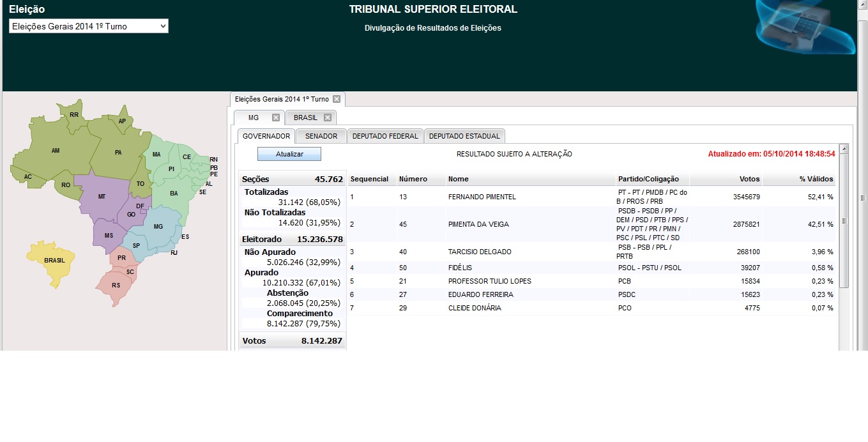Select São Paulo (SP) on the map
Viewport: 868px width, 442px height.
[136, 246]
